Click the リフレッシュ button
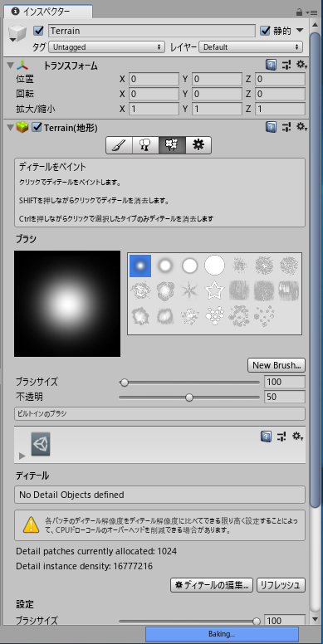323x644 pixels. [x=281, y=585]
